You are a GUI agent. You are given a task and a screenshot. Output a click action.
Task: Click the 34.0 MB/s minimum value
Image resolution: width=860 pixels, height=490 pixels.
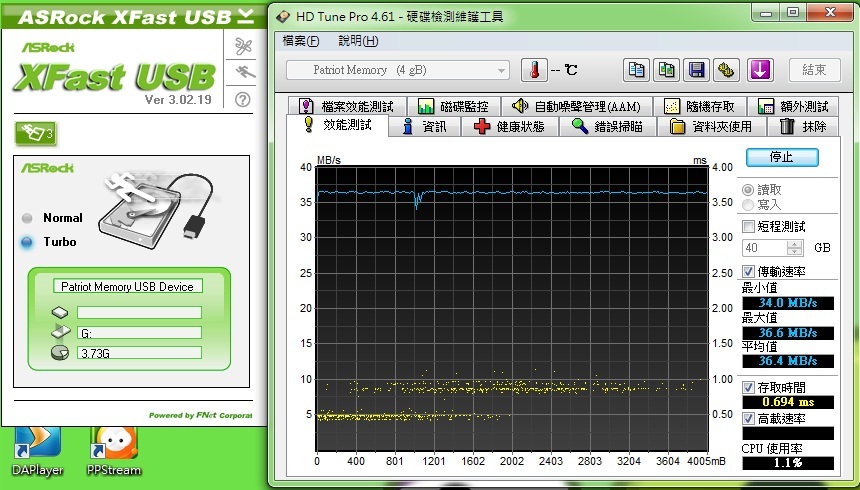[788, 303]
